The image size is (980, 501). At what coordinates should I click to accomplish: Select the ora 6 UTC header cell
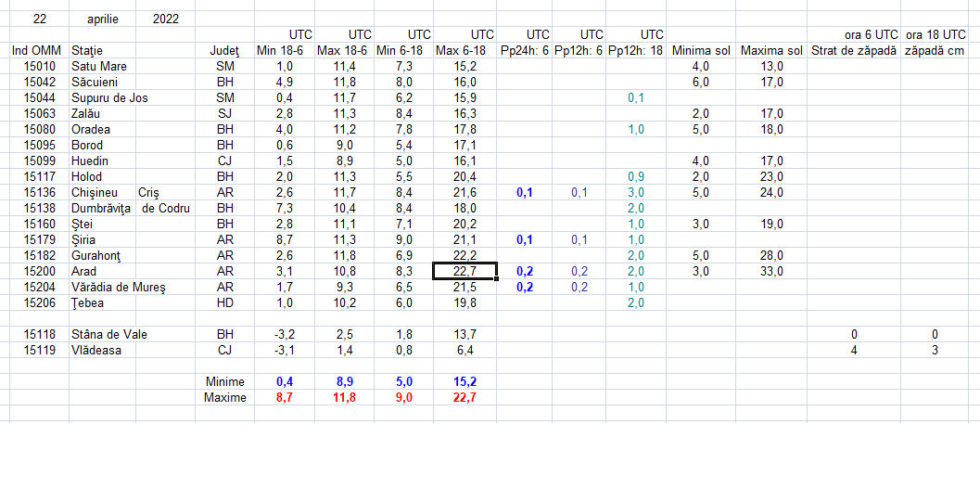(x=854, y=34)
